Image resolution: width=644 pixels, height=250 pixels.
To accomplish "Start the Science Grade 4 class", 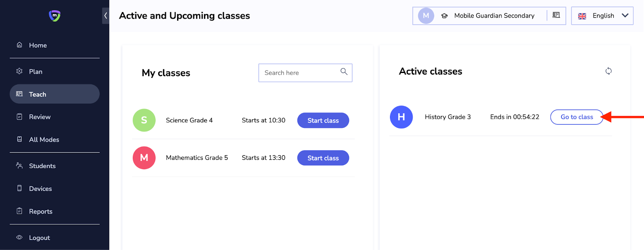I will coord(323,121).
